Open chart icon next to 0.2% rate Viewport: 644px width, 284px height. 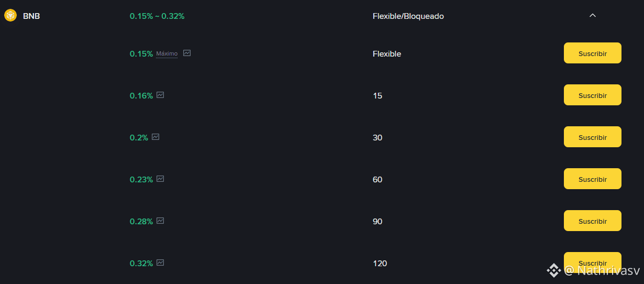[156, 137]
